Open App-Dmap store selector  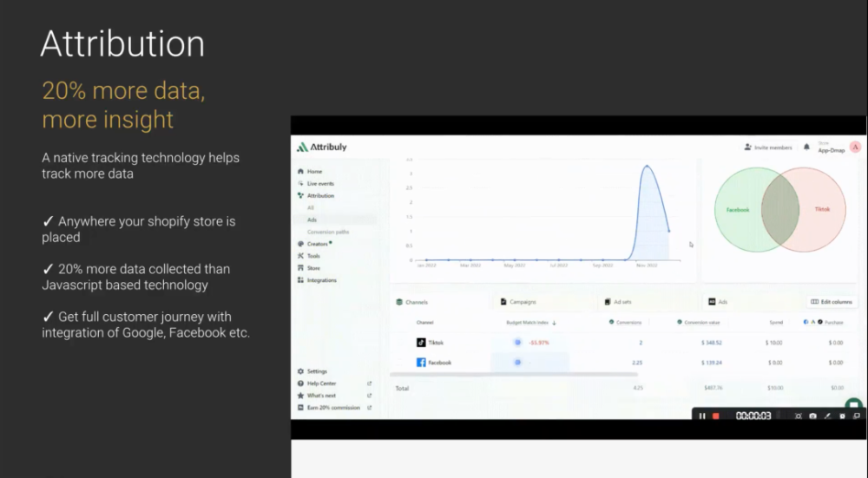(832, 148)
